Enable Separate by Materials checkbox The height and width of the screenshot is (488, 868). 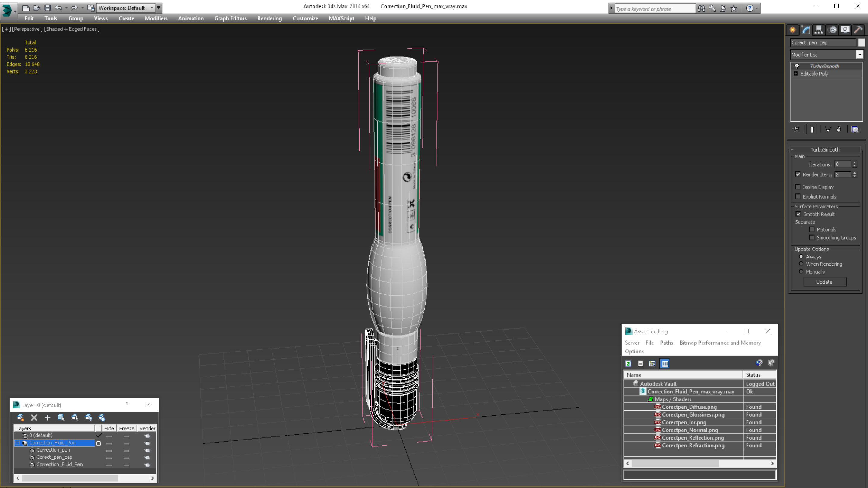click(812, 229)
